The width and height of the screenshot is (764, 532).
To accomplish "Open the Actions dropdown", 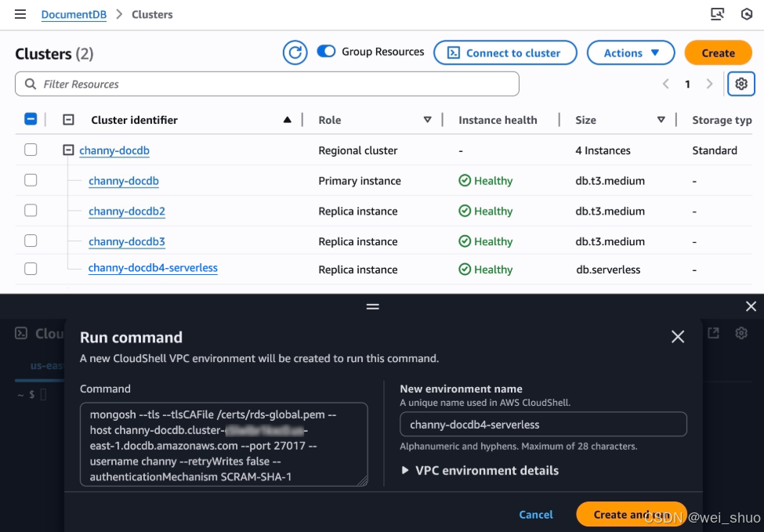I will pos(631,52).
